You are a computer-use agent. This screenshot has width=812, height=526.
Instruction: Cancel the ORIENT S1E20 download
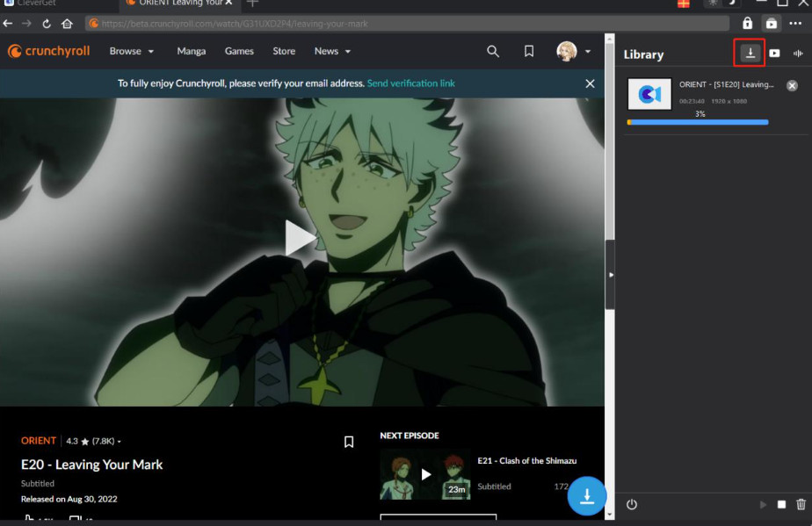click(x=792, y=85)
